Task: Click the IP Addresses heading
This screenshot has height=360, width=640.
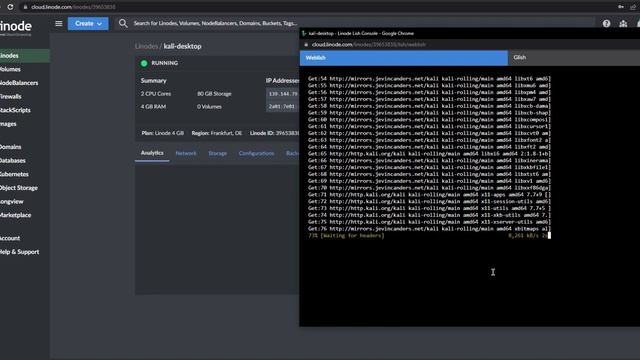Action: pyautogui.click(x=282, y=81)
